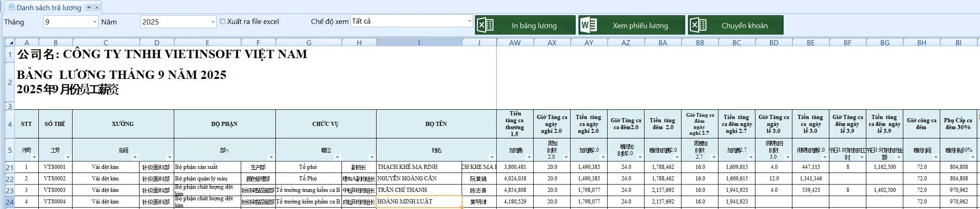Click cell value 1,402,500
Viewport: 980px width, 209px height.
point(884,190)
